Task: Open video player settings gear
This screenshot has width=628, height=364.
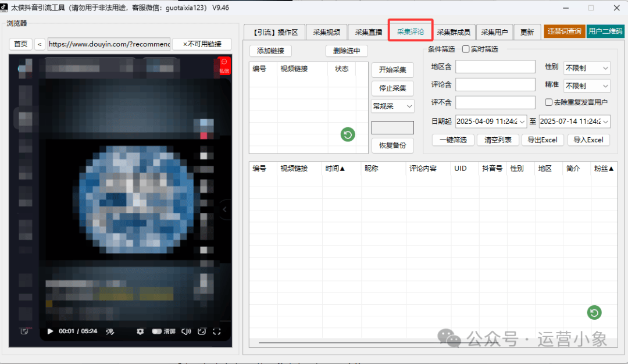Action: (140, 331)
